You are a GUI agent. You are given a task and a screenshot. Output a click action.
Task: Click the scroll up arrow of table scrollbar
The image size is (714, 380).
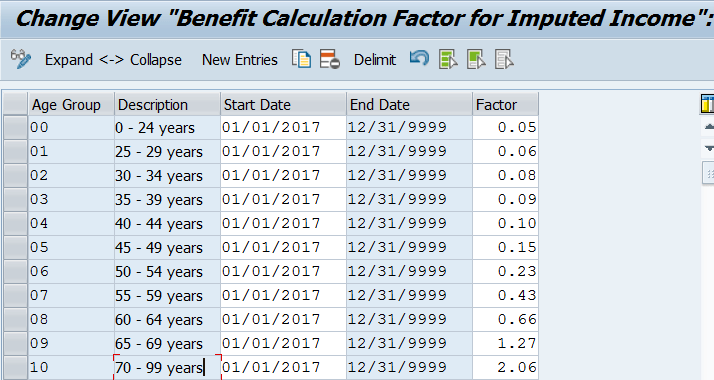coord(709,127)
